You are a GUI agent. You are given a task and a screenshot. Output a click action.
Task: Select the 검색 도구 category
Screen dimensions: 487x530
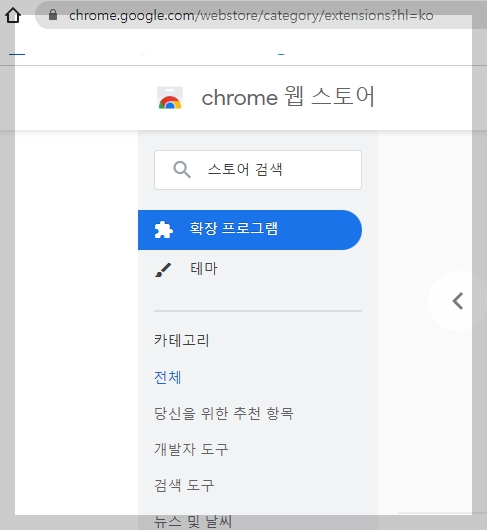tap(184, 485)
